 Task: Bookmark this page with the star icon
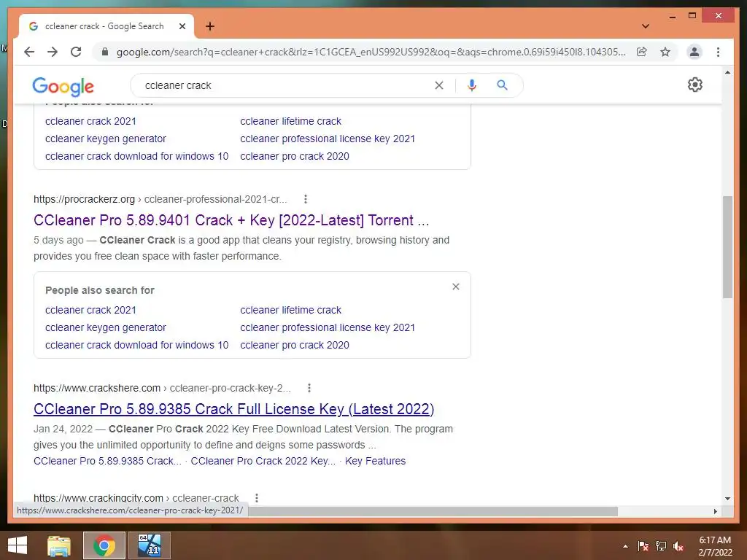pos(665,52)
